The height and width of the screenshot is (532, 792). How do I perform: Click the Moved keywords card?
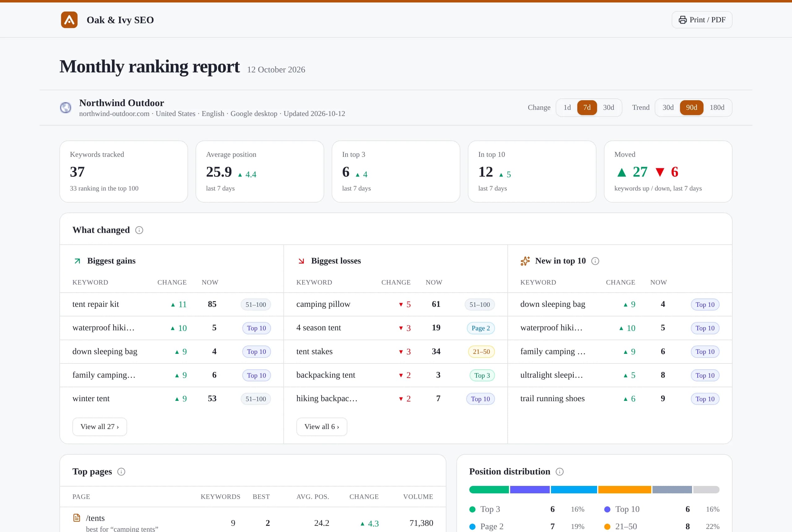pyautogui.click(x=668, y=172)
